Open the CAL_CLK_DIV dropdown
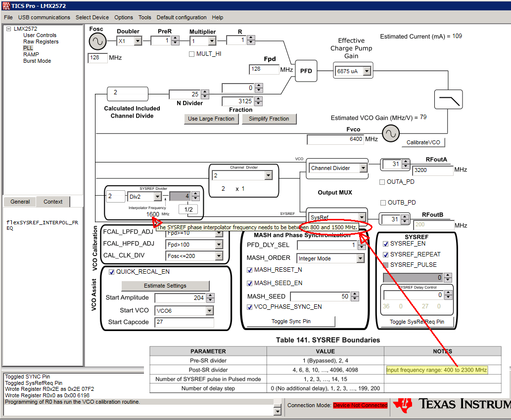Screen dimensions: 511x420 coord(219,256)
